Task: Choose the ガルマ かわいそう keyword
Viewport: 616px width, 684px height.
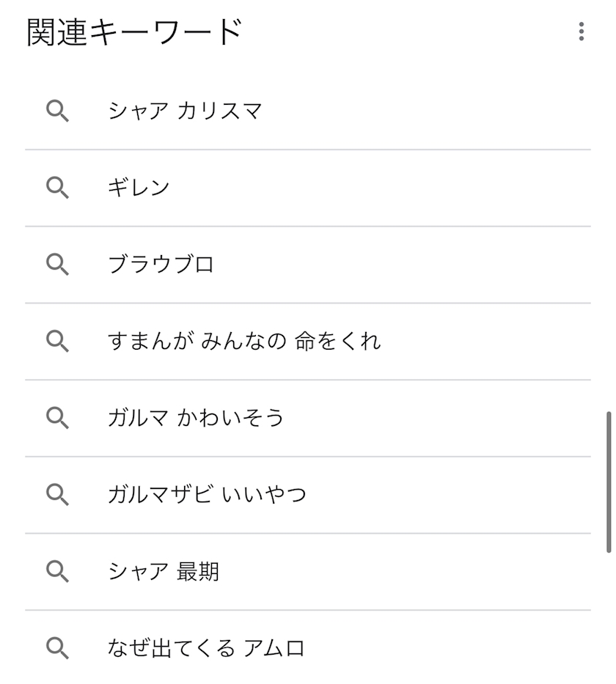Action: [195, 418]
